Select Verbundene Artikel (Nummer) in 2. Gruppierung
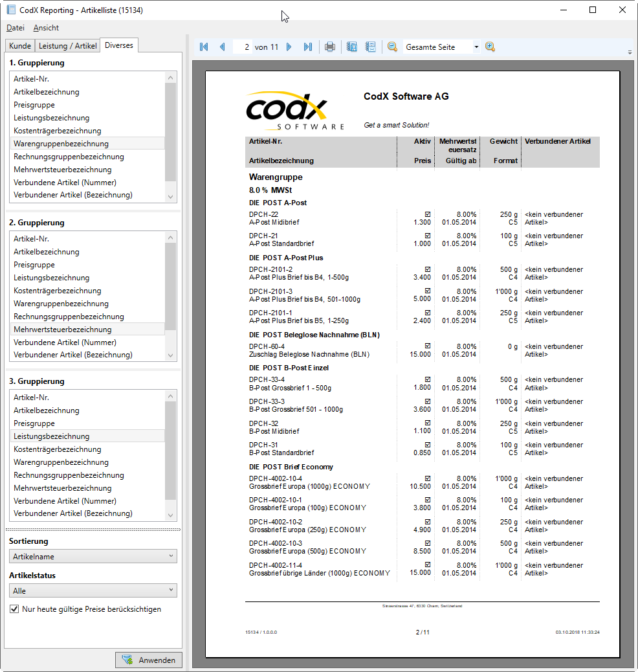638x672 pixels. point(87,342)
